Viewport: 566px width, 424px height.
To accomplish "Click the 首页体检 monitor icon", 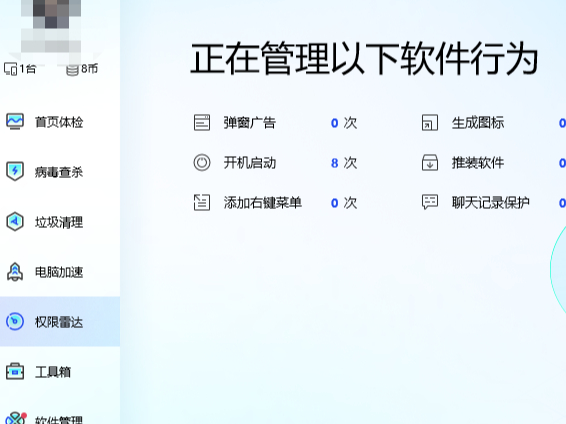I will coord(15,122).
